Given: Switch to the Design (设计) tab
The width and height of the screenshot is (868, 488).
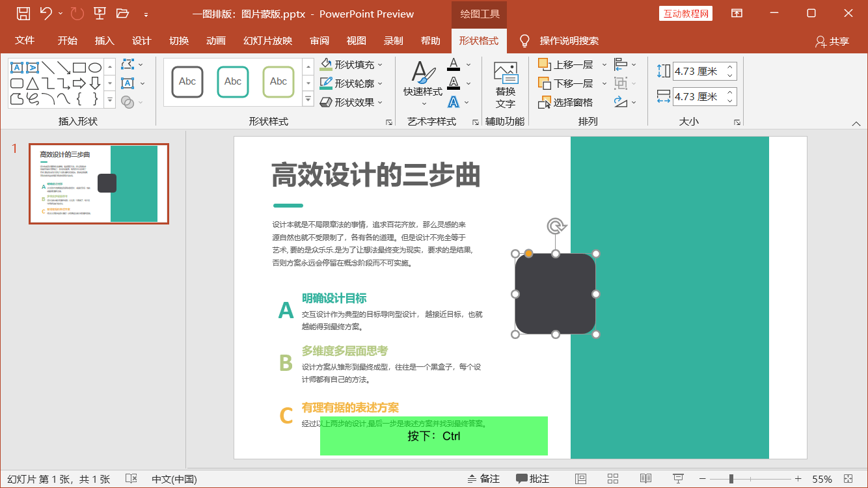Looking at the screenshot, I should coord(141,40).
